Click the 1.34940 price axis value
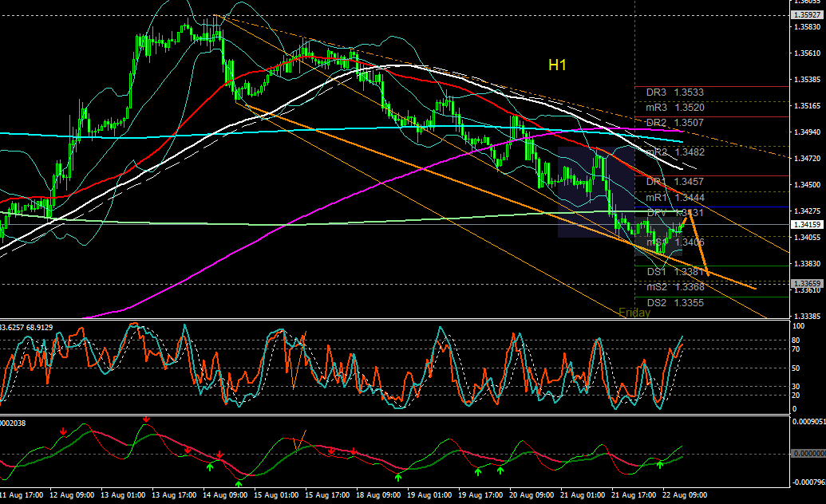826x504 pixels. [x=807, y=132]
